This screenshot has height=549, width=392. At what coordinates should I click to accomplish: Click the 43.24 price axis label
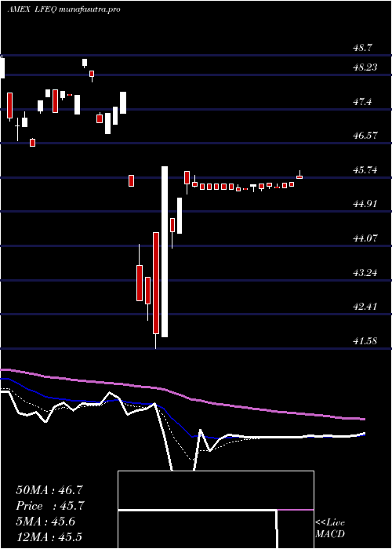click(x=365, y=272)
